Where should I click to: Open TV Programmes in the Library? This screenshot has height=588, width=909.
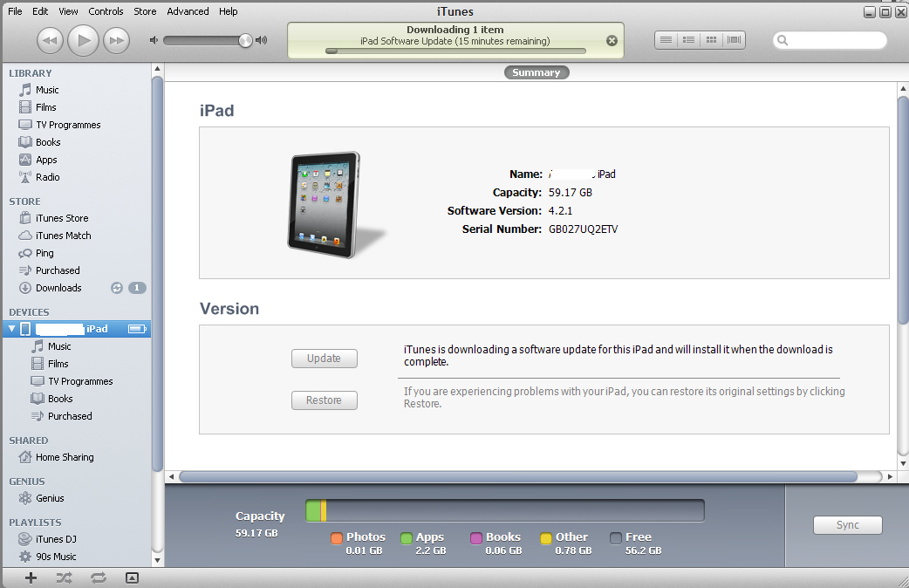click(x=68, y=125)
